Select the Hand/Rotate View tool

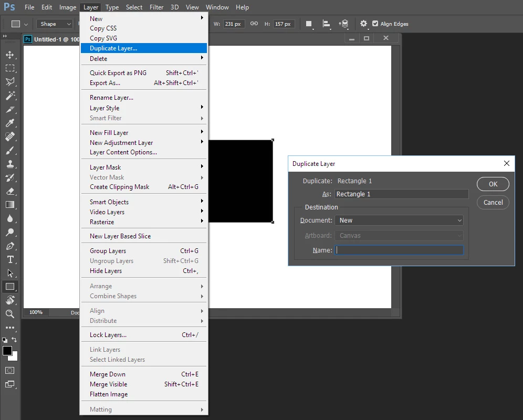[x=10, y=300]
